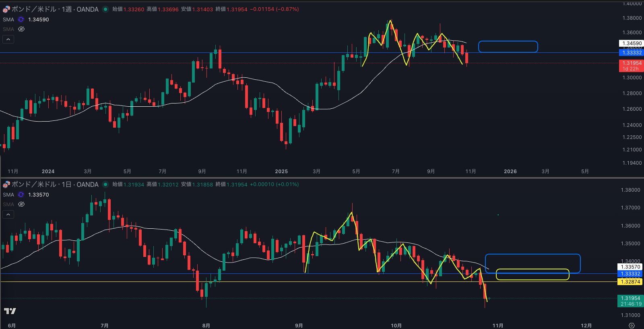
Task: Open the ポンド/米ドル 1日 symbol title
Action: click(x=55, y=184)
